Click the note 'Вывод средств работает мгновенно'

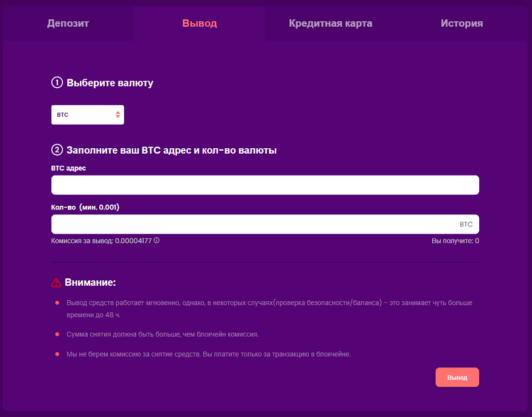(x=269, y=309)
